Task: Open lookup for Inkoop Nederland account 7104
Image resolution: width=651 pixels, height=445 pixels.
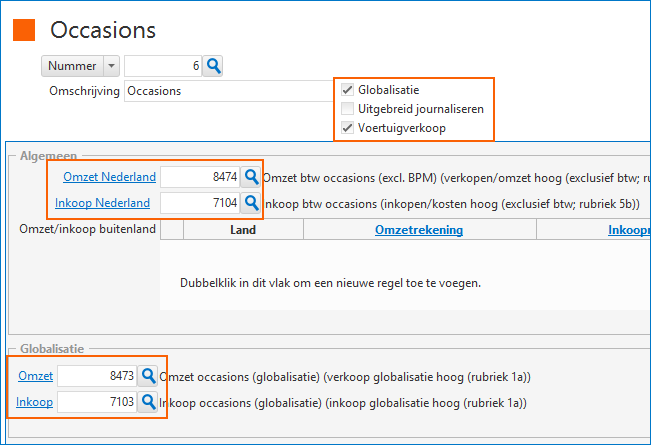Action: pos(251,203)
